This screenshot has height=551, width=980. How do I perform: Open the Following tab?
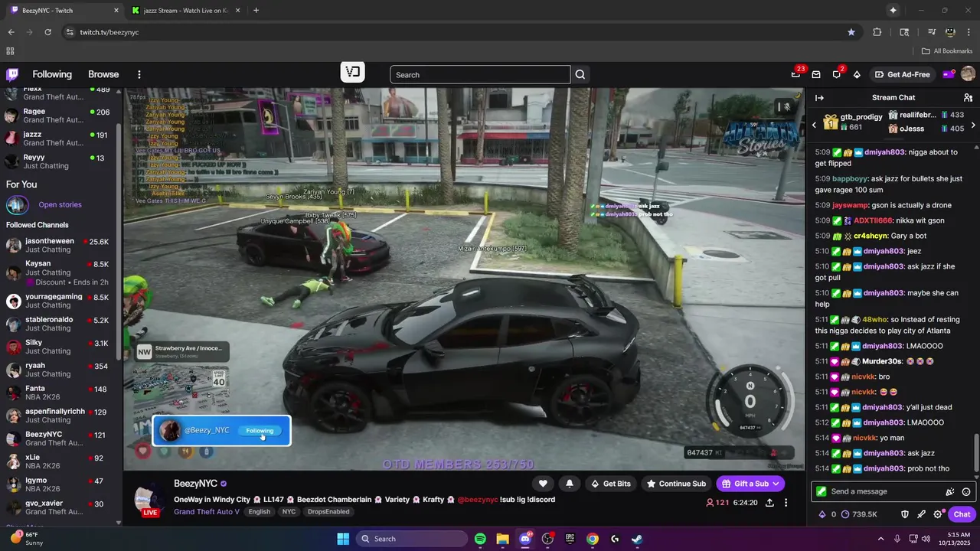click(52, 74)
